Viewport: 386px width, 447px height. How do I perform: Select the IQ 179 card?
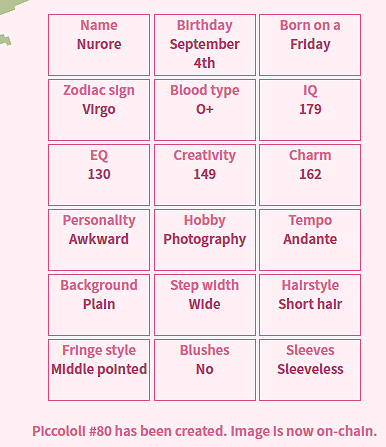310,110
